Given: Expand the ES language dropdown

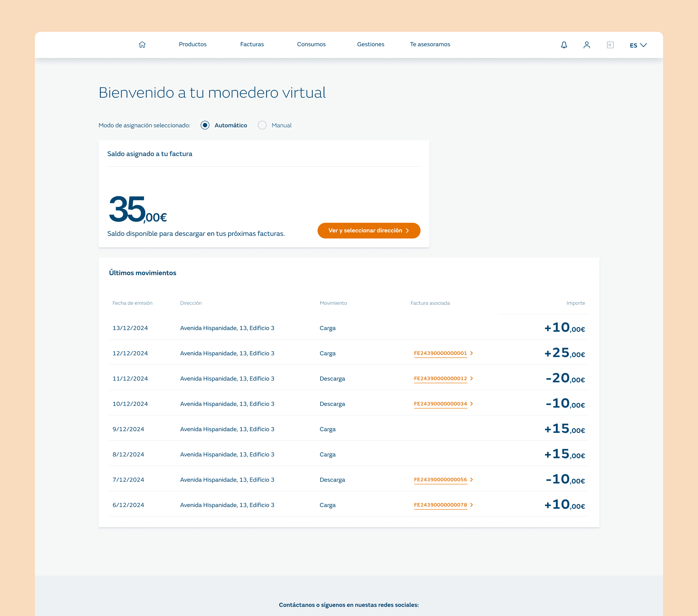Looking at the screenshot, I should (x=638, y=45).
